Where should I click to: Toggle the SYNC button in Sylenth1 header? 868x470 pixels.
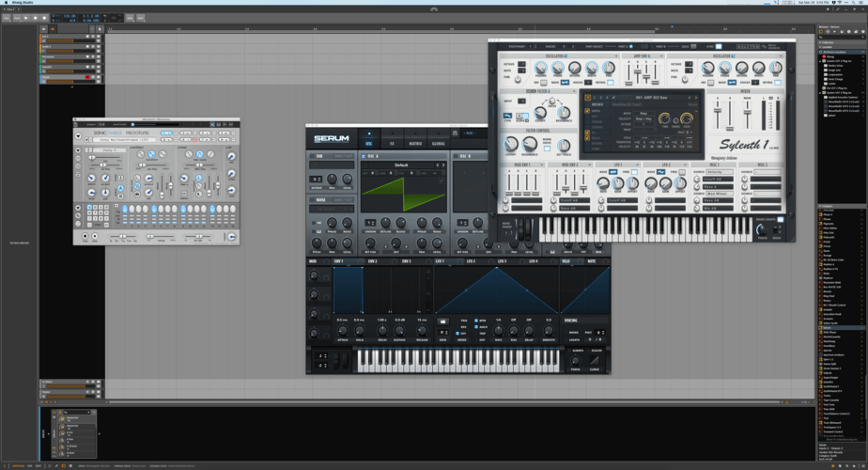click(x=719, y=47)
